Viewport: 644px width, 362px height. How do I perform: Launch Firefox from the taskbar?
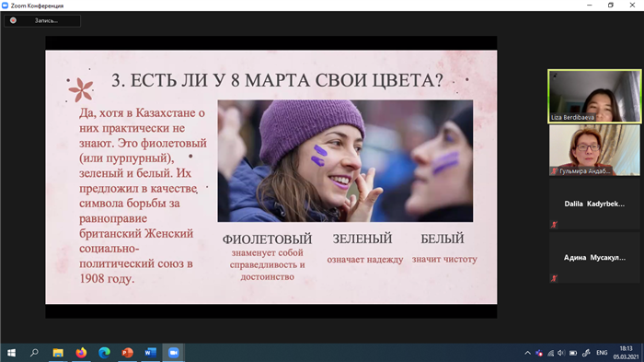pos(81,353)
